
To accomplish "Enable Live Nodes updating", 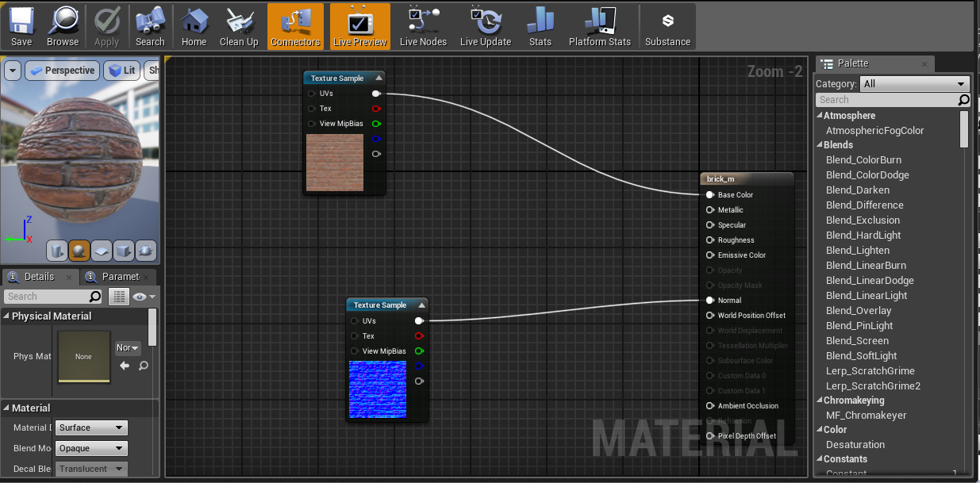I will coord(423,25).
